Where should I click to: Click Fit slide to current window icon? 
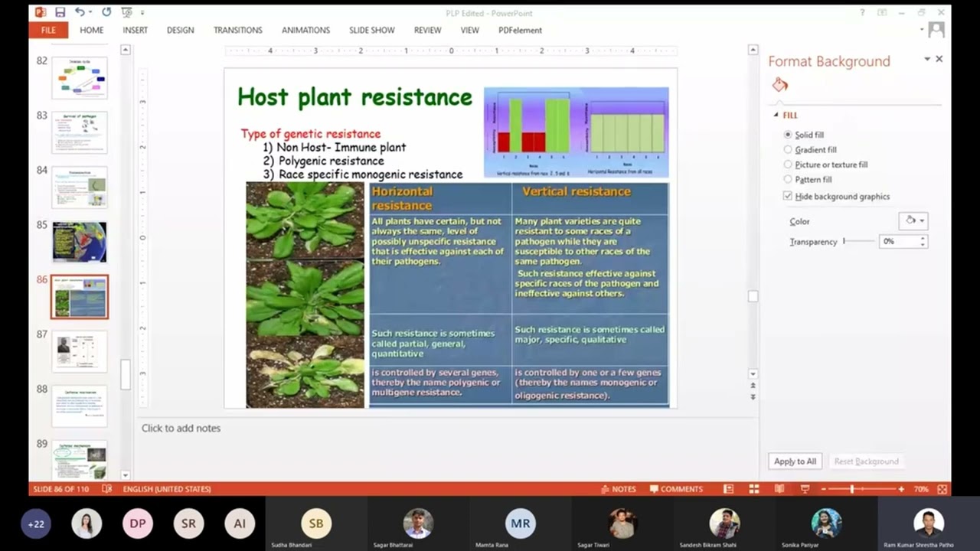coord(942,489)
